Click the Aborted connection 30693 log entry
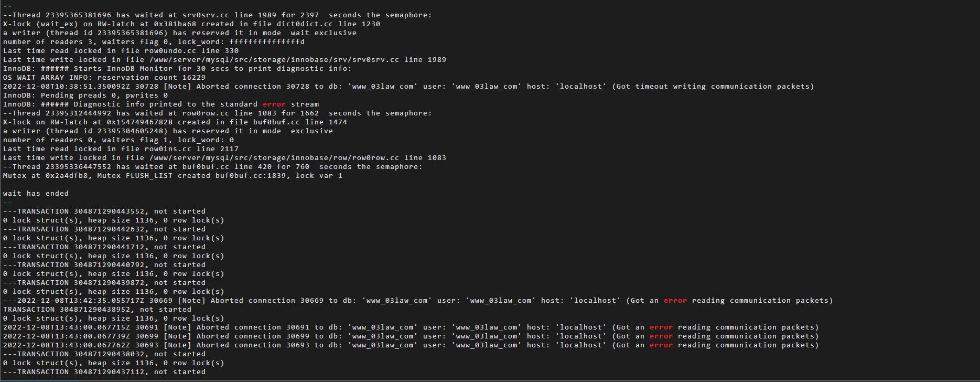 pyautogui.click(x=411, y=345)
